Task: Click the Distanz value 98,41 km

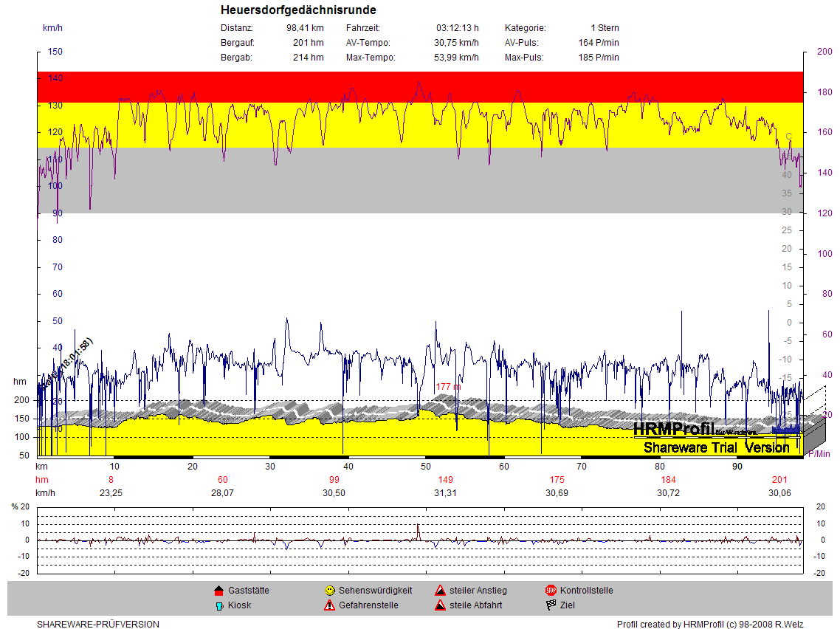Action: [305, 28]
